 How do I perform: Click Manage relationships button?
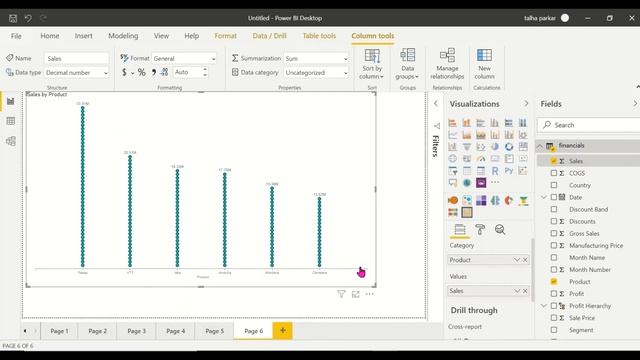coord(447,64)
